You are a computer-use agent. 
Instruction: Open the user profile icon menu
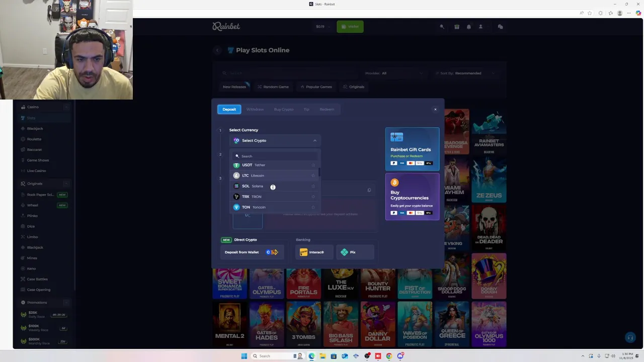[x=480, y=27]
